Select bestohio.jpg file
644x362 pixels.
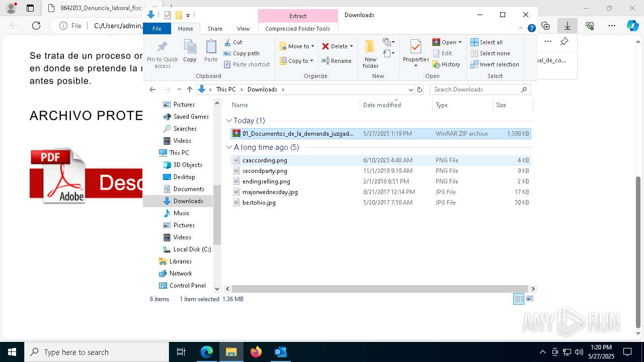(380, 203)
